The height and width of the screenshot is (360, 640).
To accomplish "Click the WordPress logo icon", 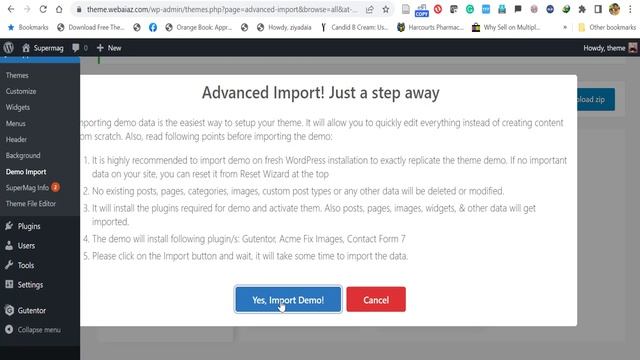I will pyautogui.click(x=9, y=48).
